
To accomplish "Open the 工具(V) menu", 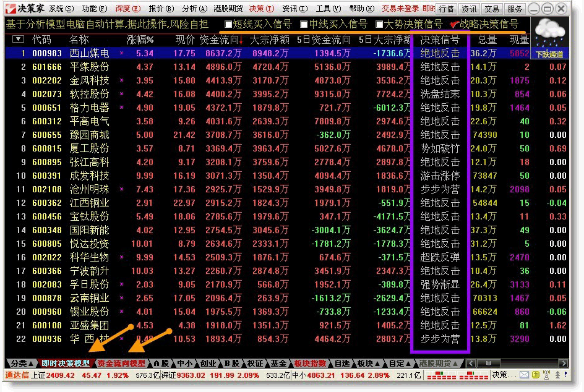I will pyautogui.click(x=328, y=8).
